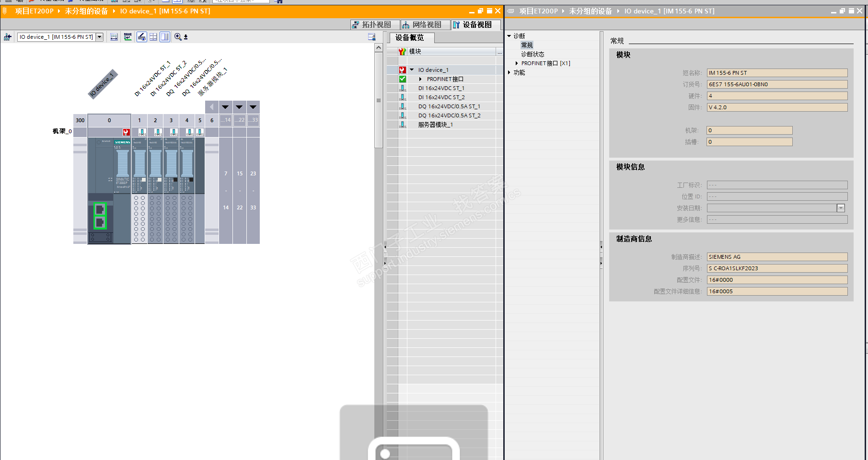This screenshot has height=460, width=868.
Task: Collapse the 诊断 tree node
Action: tap(509, 36)
